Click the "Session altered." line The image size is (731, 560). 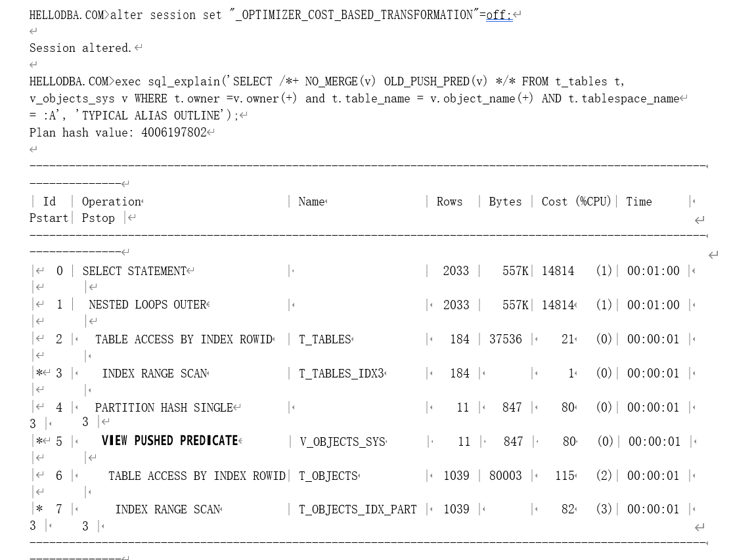[x=80, y=48]
